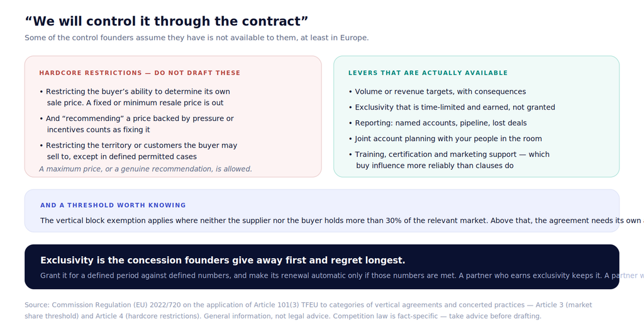Click the time-limited exclusivity bullet

(x=452, y=107)
